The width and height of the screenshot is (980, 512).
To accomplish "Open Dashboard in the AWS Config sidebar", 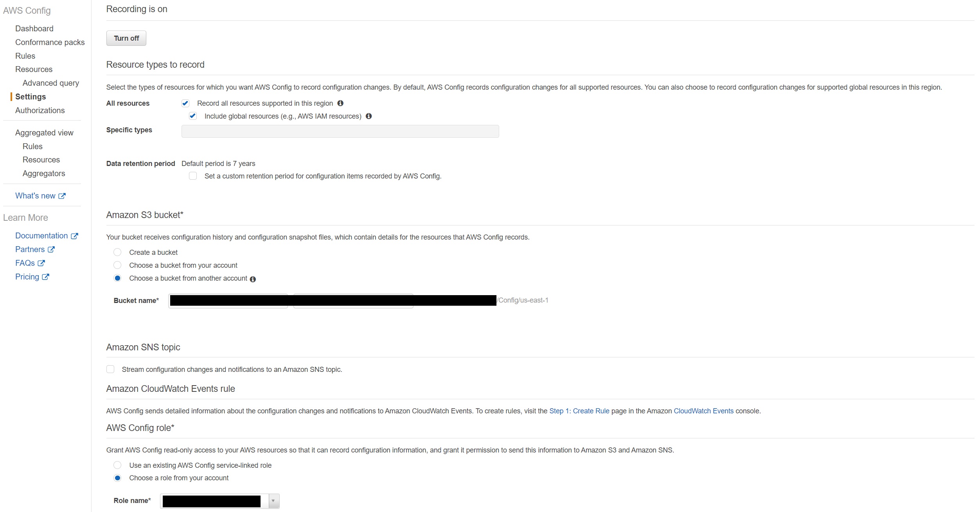I will [34, 29].
